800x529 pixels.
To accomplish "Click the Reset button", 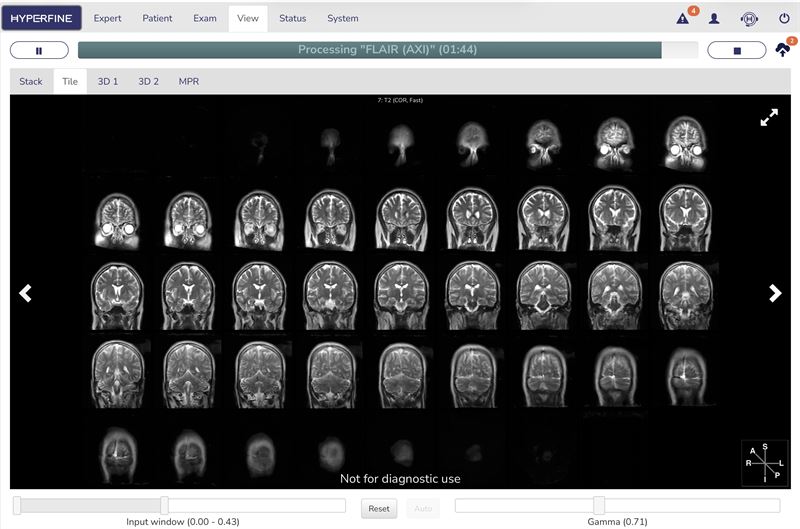I will 379,509.
